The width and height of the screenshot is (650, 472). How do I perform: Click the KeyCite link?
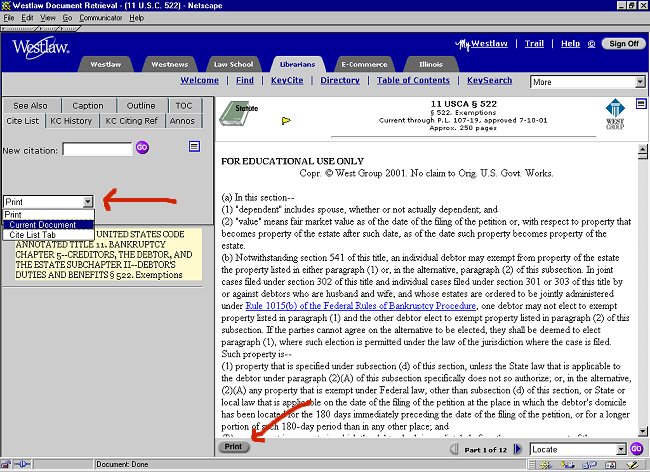pos(287,80)
